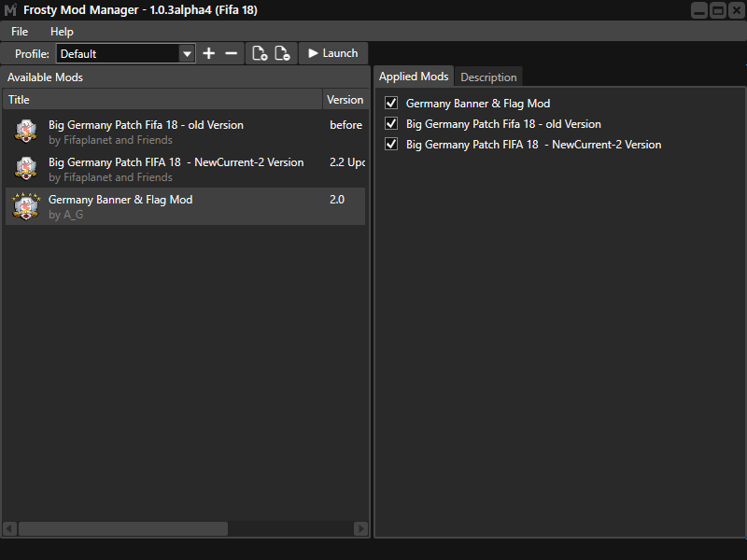Click the horizontal scrollbar left arrow
Screen dimensions: 747x560
(10, 528)
